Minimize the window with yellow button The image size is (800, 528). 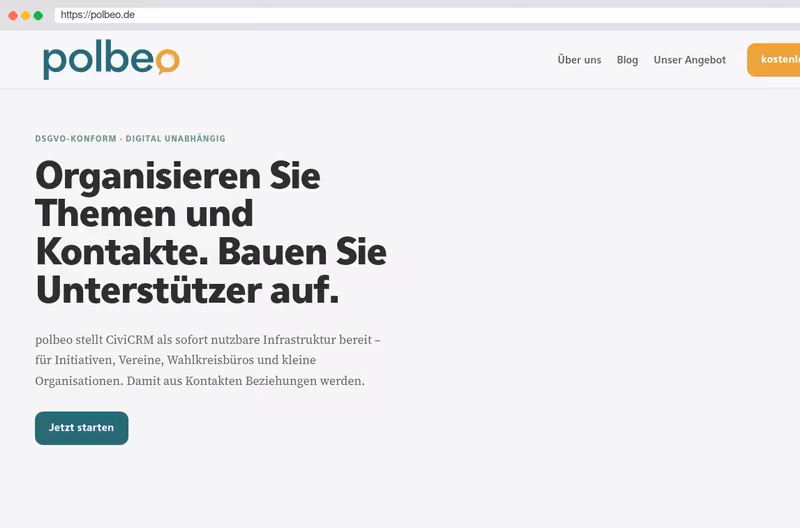click(x=26, y=15)
